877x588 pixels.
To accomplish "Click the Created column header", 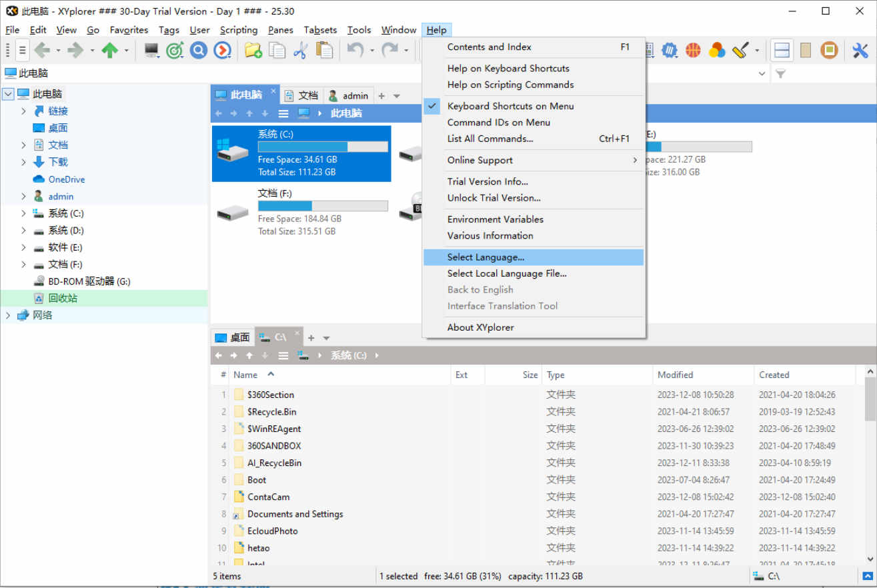I will pyautogui.click(x=804, y=375).
